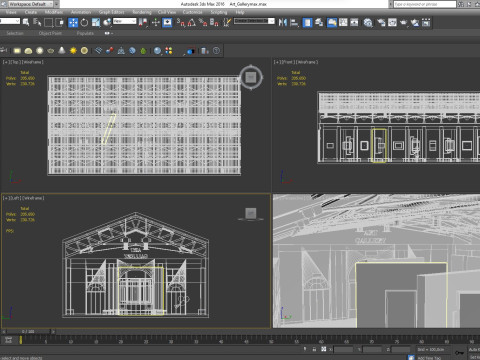
Task: Click the red-blue particle icon
Action: 110,51
